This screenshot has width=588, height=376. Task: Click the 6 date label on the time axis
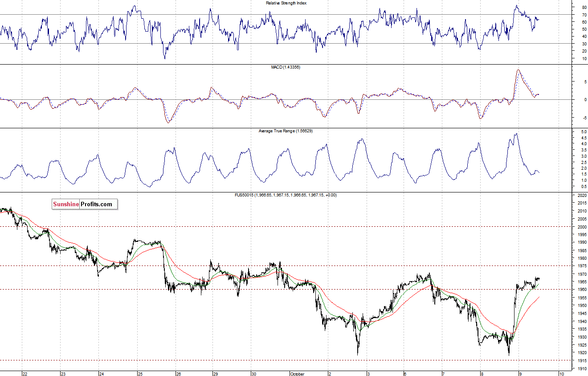[x=405, y=374]
